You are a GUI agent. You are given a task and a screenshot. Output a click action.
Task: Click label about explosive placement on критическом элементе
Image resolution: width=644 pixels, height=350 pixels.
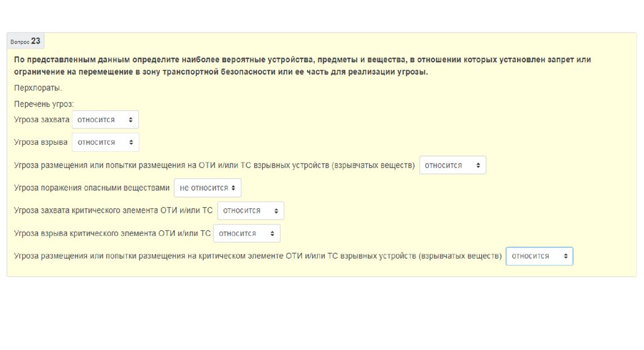[x=257, y=256]
